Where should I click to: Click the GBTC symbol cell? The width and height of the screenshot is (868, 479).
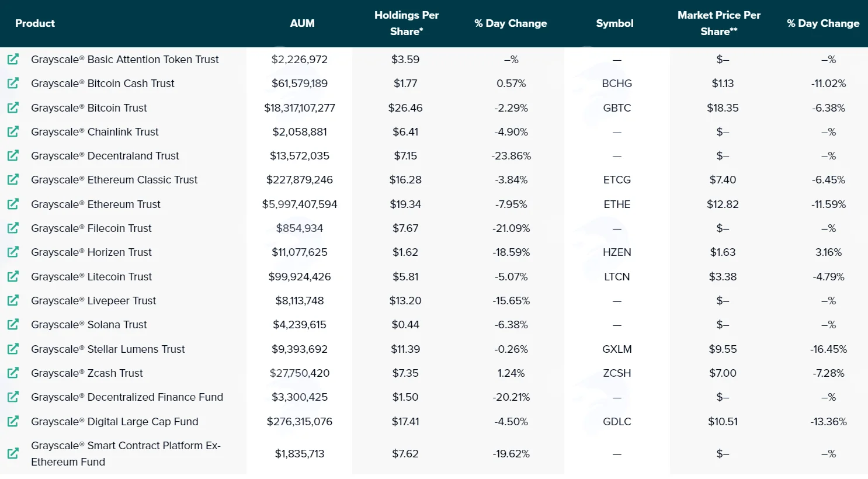point(617,107)
